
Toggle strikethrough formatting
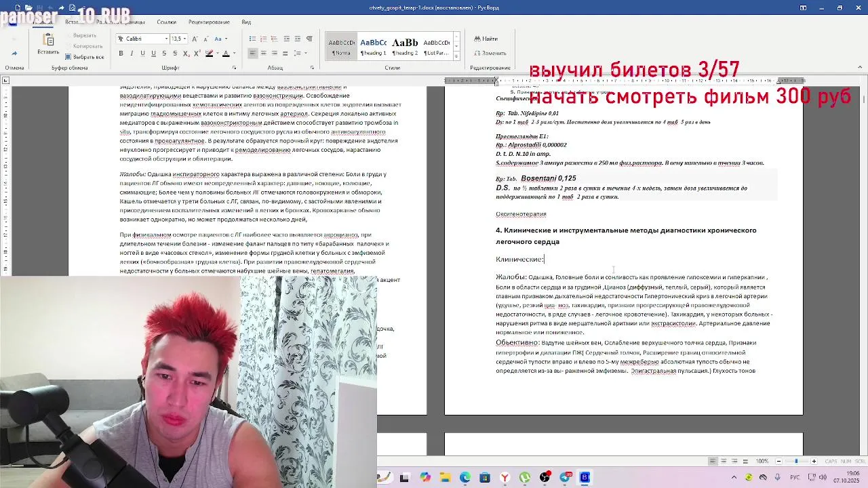coord(164,54)
